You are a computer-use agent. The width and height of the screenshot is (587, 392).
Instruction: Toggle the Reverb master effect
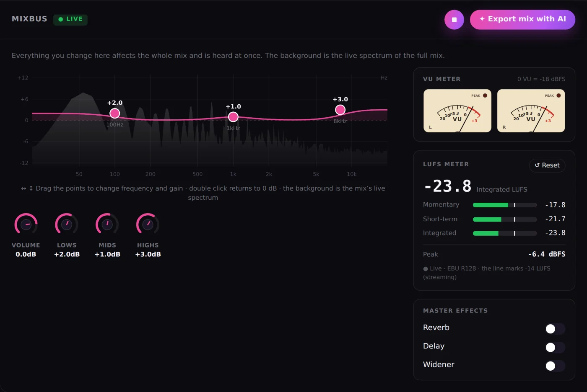pyautogui.click(x=555, y=329)
